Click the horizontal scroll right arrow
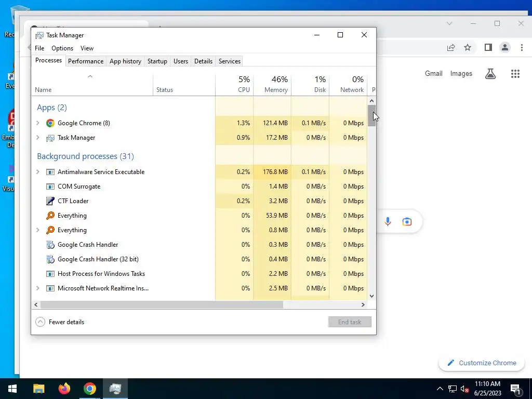Image resolution: width=532 pixels, height=399 pixels. click(x=363, y=304)
